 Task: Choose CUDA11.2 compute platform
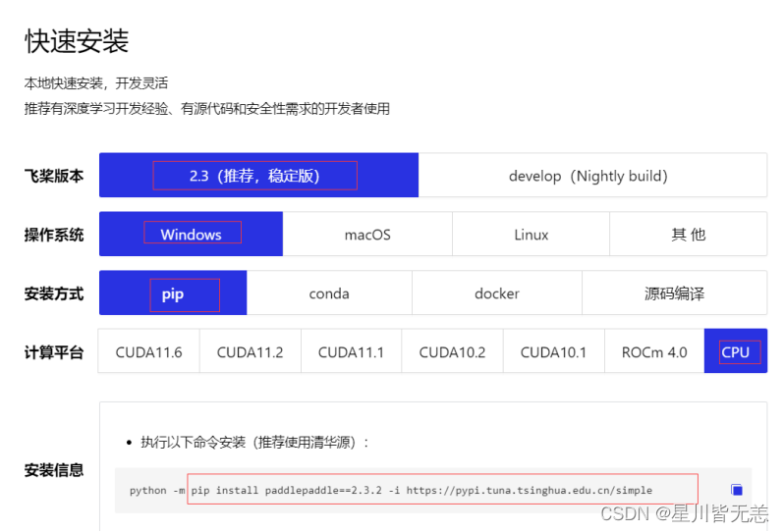tap(250, 351)
